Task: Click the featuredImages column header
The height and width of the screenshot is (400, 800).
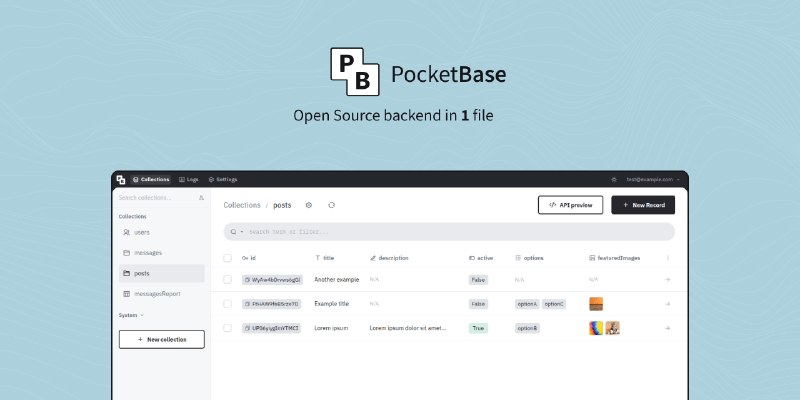Action: click(615, 258)
